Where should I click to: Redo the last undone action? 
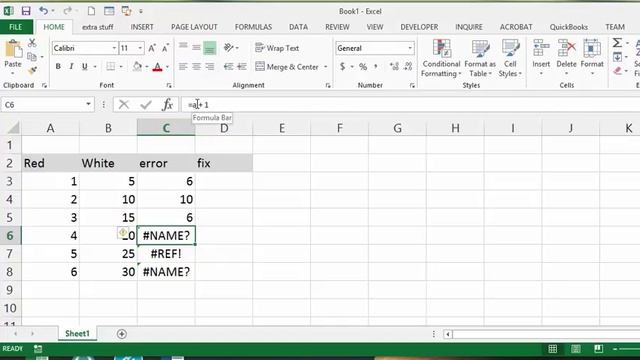click(67, 11)
